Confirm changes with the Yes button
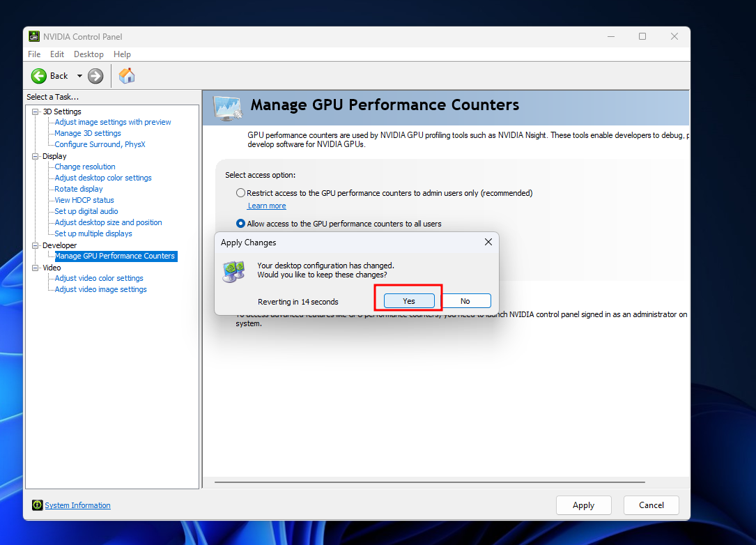 408,300
